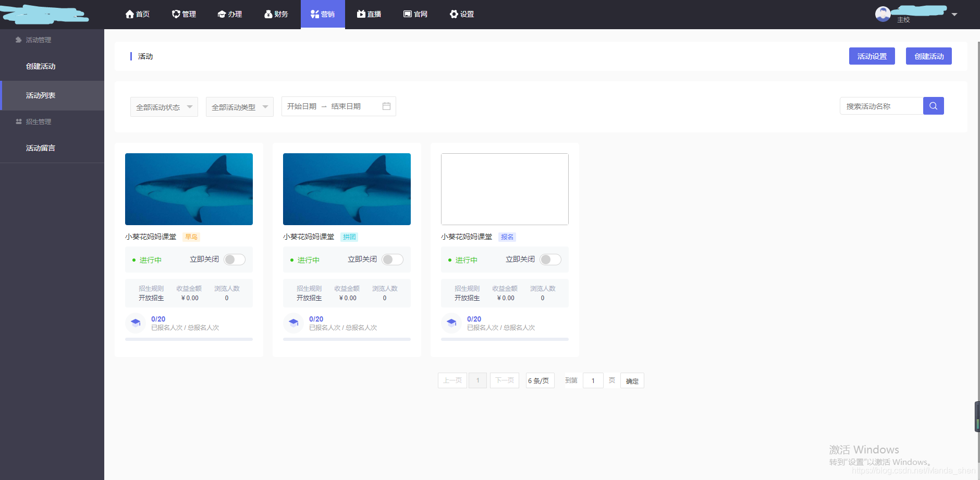Open the 管理 shield icon menu
This screenshot has width=980, height=480.
coord(176,14)
